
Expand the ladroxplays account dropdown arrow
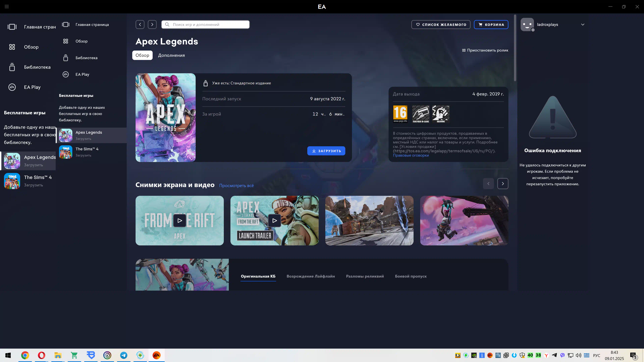[583, 24]
